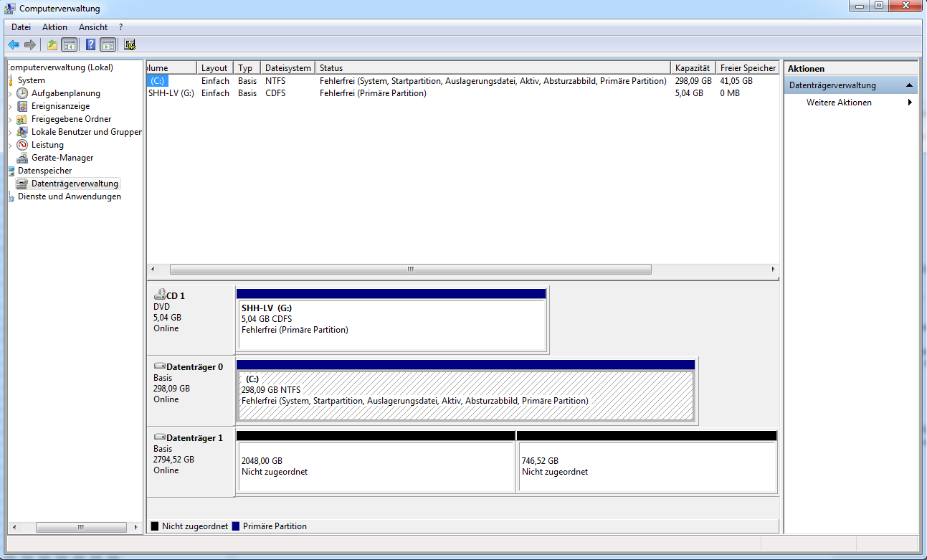
Task: Select the 2048,00 GB unallocated region
Action: 376,462
